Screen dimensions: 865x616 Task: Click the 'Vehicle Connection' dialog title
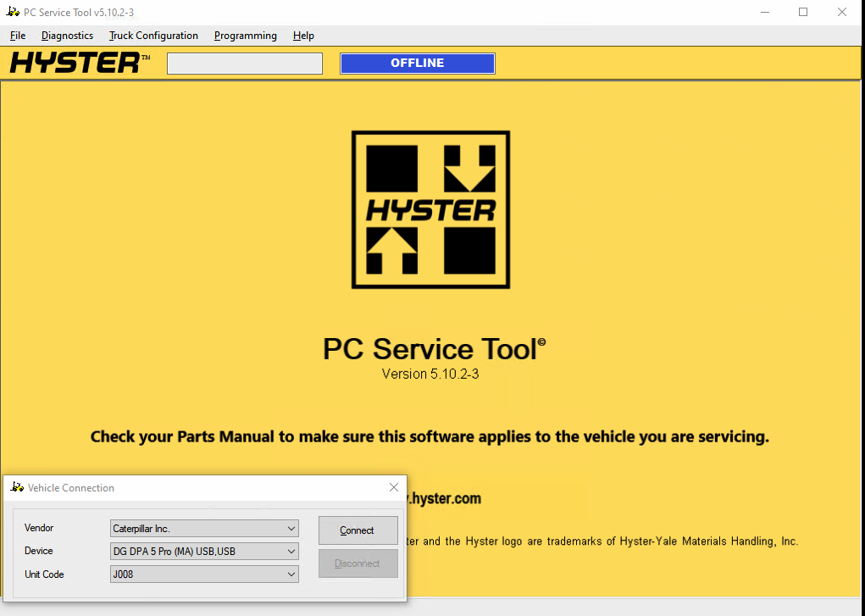(71, 488)
